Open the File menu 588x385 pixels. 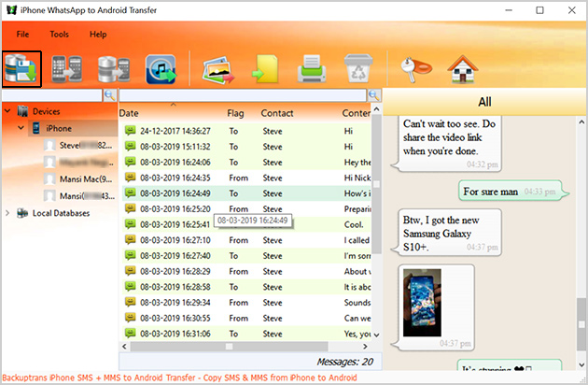coord(22,35)
